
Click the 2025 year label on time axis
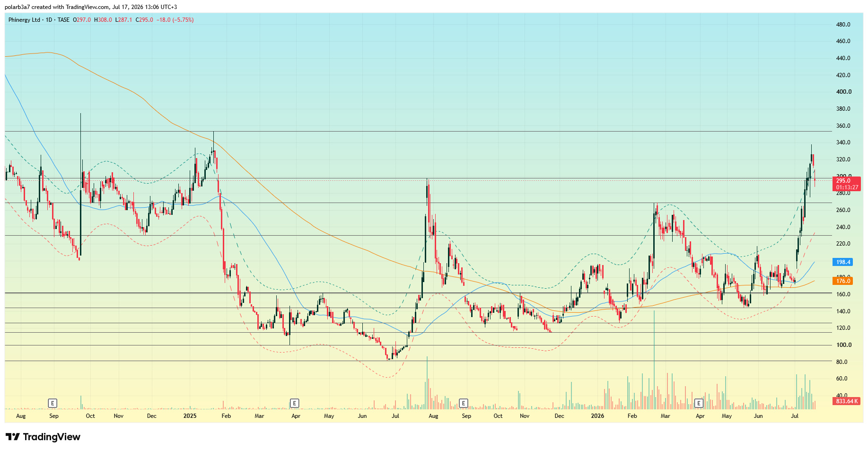[x=190, y=416]
